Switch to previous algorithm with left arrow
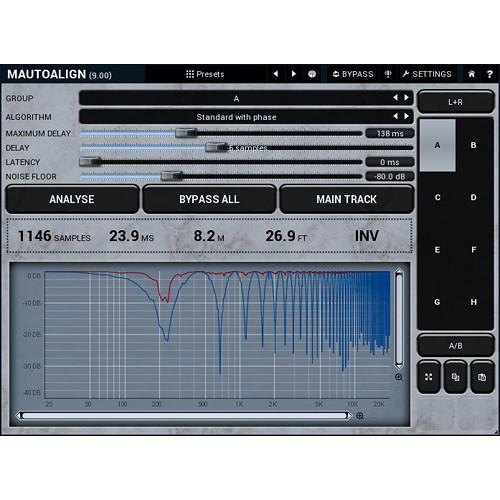This screenshot has height=500, width=500. 395,116
